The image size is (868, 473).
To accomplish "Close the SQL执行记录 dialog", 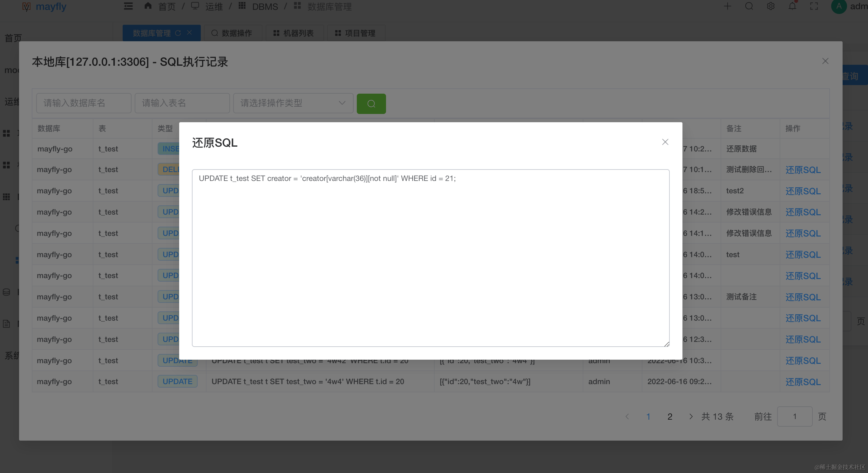I will (825, 61).
